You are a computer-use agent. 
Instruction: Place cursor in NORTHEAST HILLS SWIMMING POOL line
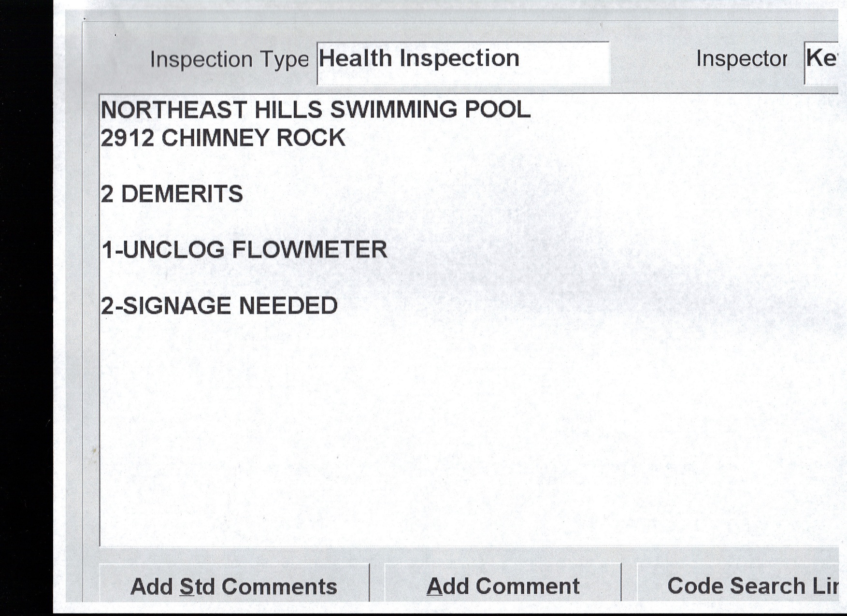point(315,110)
